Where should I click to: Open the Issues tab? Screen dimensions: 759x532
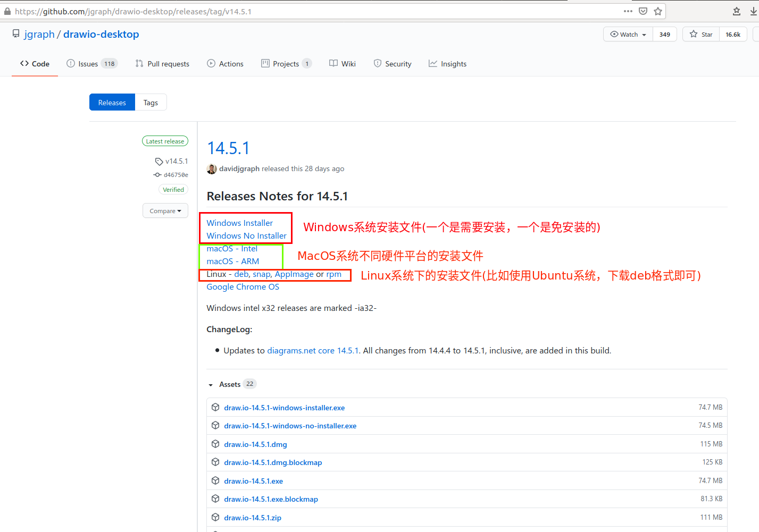(x=91, y=64)
